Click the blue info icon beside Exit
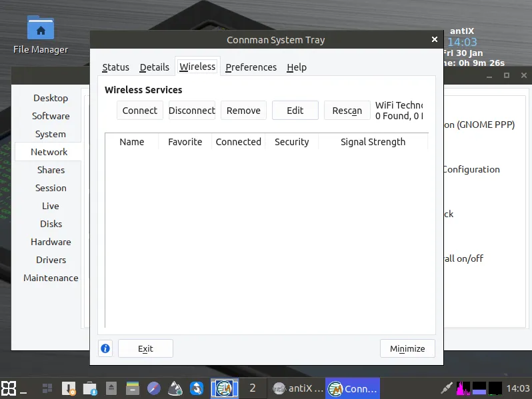Viewport: 532px width, 399px height. point(105,348)
